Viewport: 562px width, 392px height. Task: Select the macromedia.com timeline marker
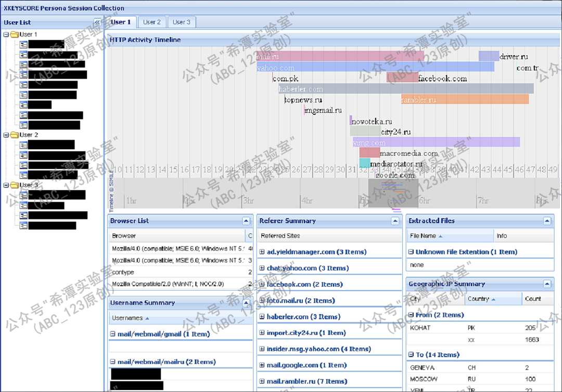coord(369,152)
